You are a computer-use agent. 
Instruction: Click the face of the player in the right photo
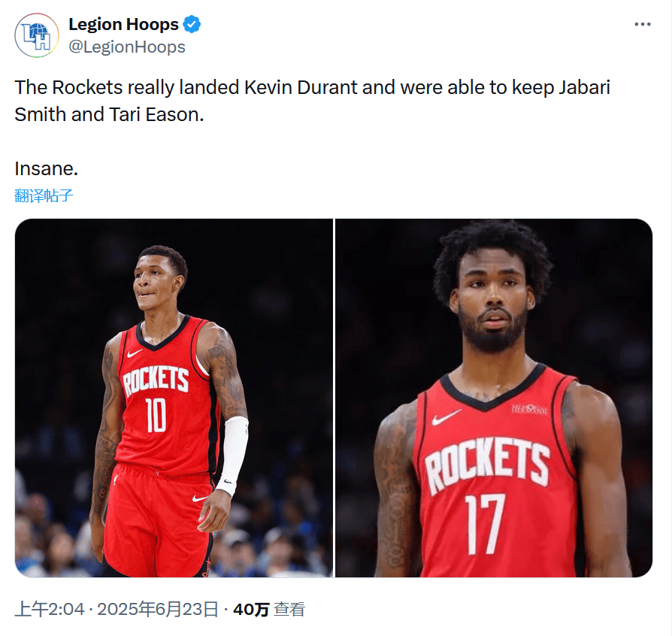(493, 300)
